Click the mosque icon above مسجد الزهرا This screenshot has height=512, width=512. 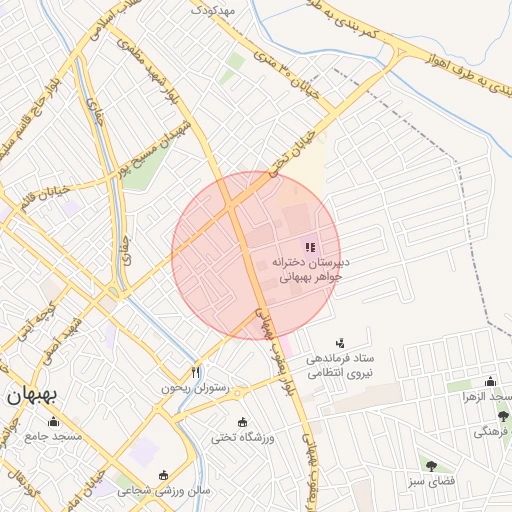[490, 381]
